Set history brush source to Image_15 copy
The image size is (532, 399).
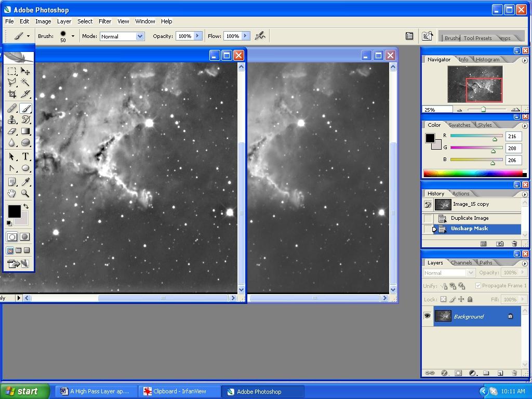click(x=428, y=205)
